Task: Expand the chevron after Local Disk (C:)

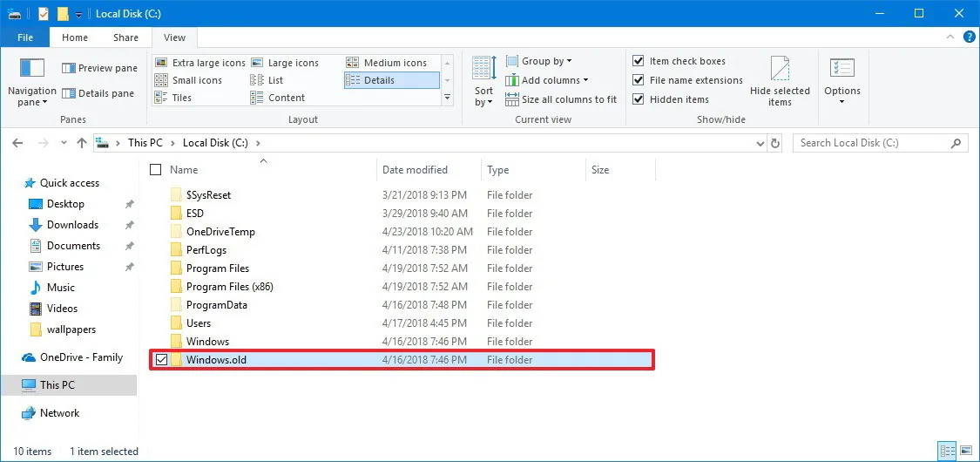Action: click(258, 143)
